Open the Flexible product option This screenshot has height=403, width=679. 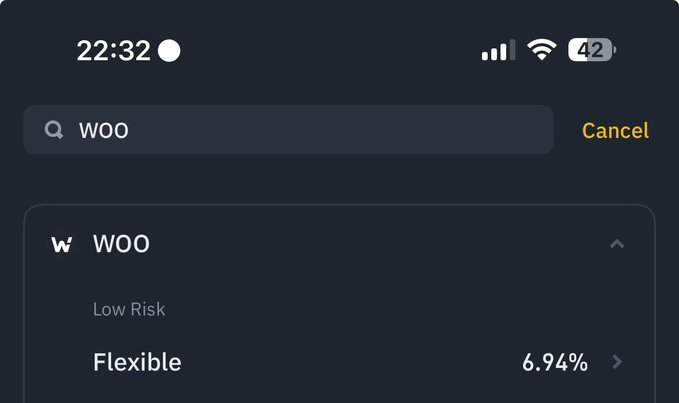point(137,362)
